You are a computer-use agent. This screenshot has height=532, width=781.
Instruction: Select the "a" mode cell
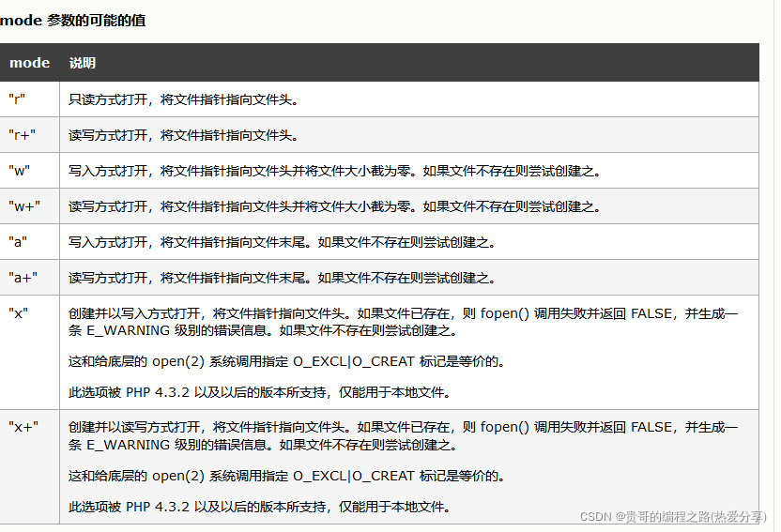pyautogui.click(x=30, y=242)
